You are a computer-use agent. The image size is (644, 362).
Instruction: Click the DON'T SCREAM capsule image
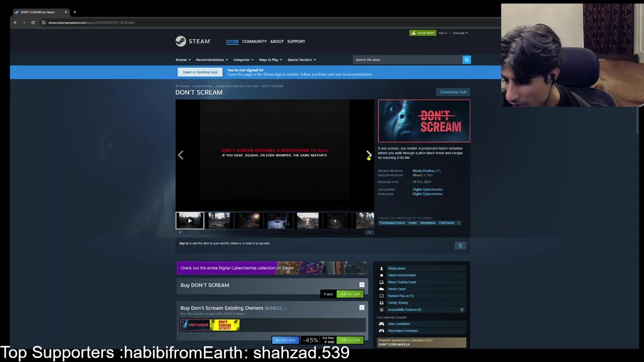424,121
